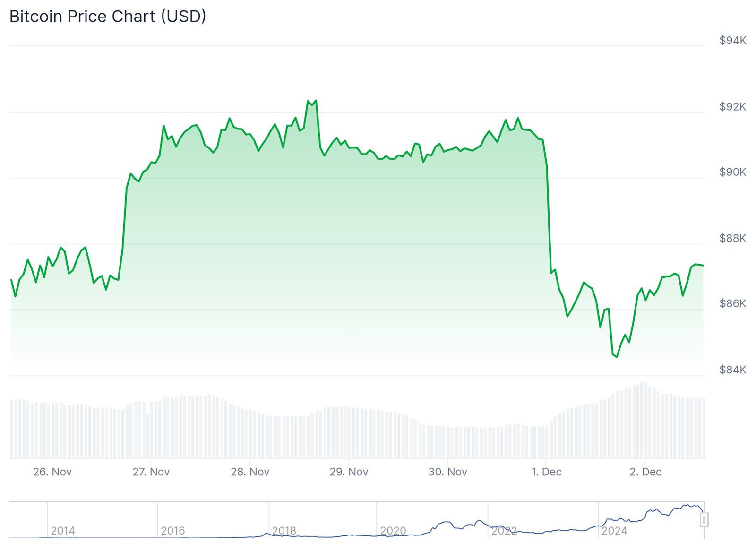Click the $94K price axis label
The image size is (756, 552).
tap(732, 41)
